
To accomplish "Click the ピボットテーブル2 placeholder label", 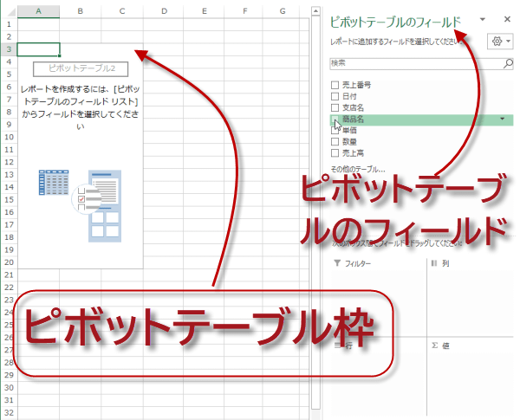I will click(x=80, y=68).
